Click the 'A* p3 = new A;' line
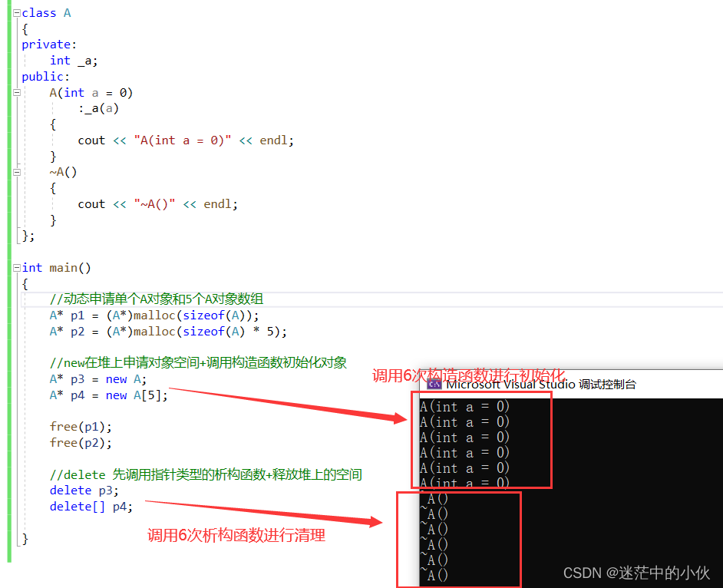723x588 pixels. (x=98, y=379)
